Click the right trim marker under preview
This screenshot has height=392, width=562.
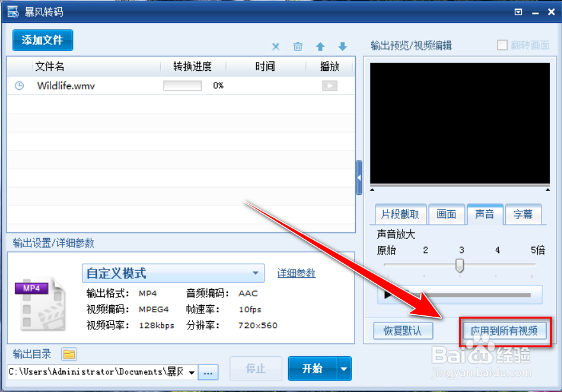548,190
